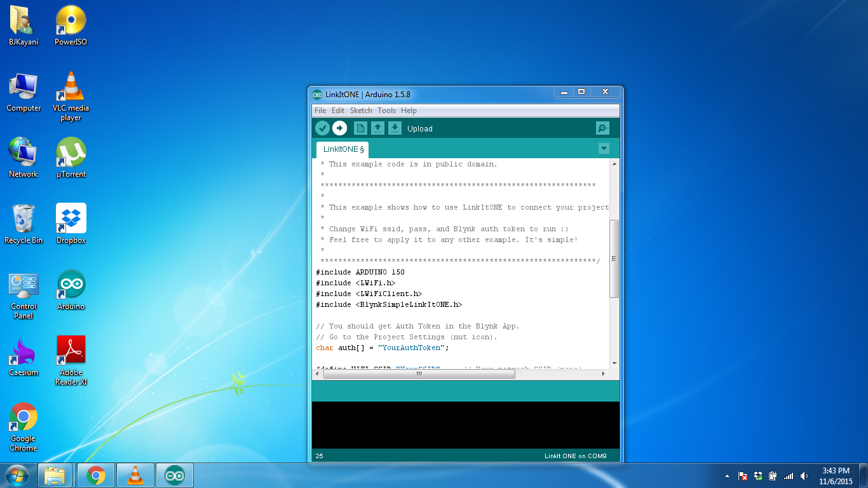Viewport: 868px width, 488px height.
Task: Click the Action Center flag tray icon
Action: (742, 475)
